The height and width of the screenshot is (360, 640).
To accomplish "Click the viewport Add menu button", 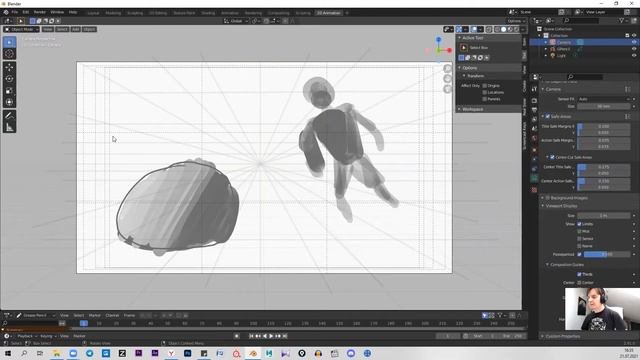I will coord(76,29).
